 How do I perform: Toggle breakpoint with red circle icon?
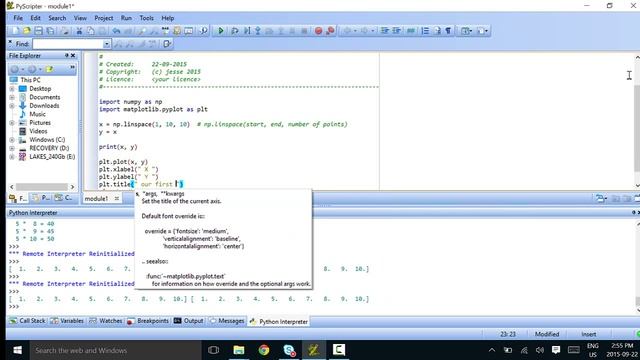tap(318, 31)
